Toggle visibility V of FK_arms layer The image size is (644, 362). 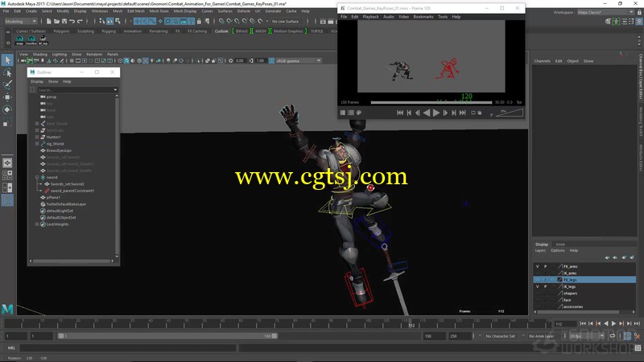537,266
